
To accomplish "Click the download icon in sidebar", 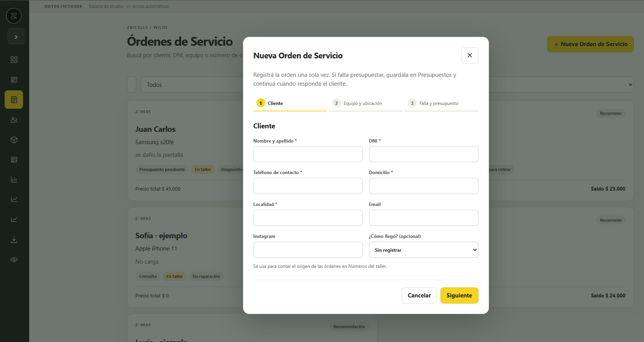I will pos(14,240).
